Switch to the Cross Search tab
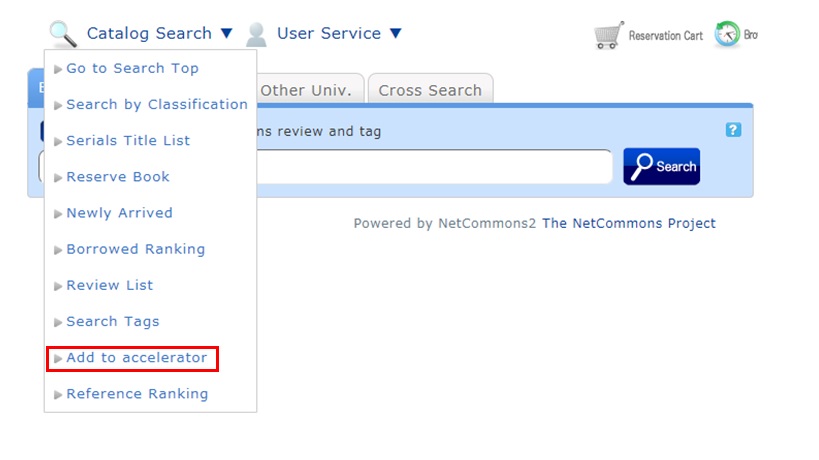Image resolution: width=819 pixels, height=460 pixels. pos(430,90)
